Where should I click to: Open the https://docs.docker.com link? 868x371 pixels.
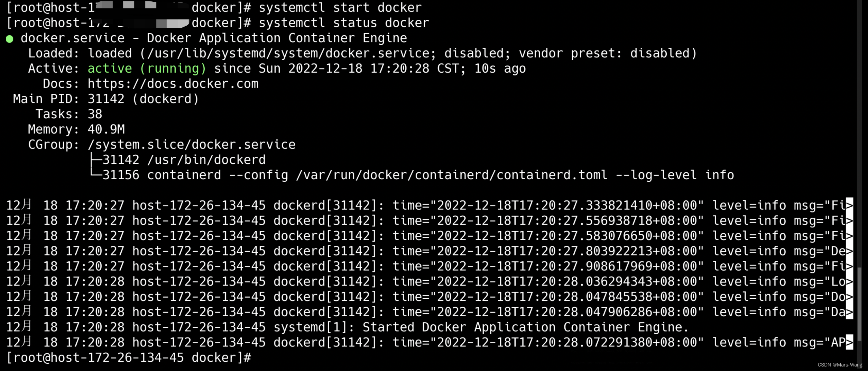tap(173, 84)
